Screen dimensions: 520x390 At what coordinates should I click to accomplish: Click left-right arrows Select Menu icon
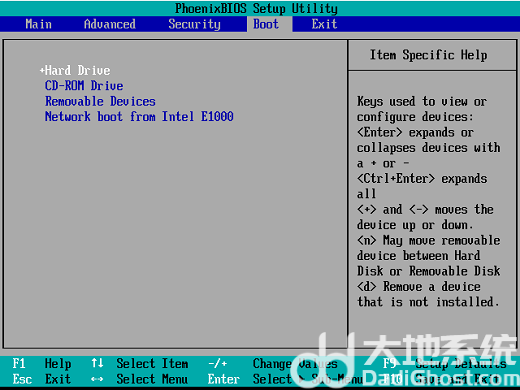coord(97,379)
